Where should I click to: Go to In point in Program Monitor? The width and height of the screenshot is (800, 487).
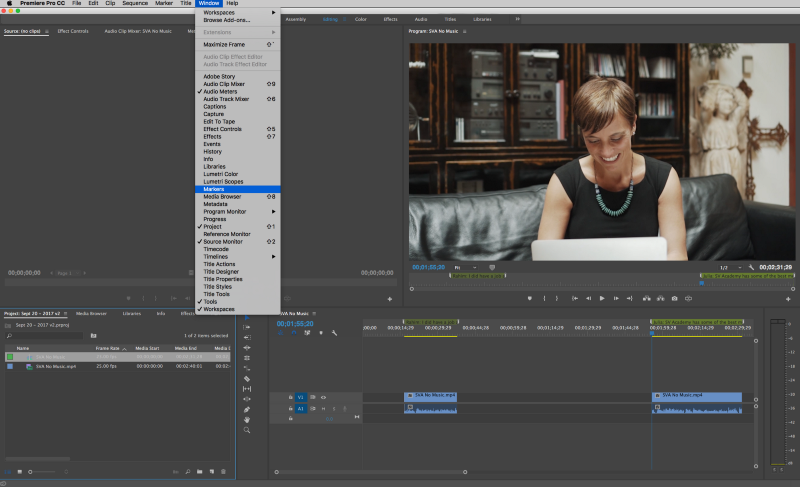(574, 298)
